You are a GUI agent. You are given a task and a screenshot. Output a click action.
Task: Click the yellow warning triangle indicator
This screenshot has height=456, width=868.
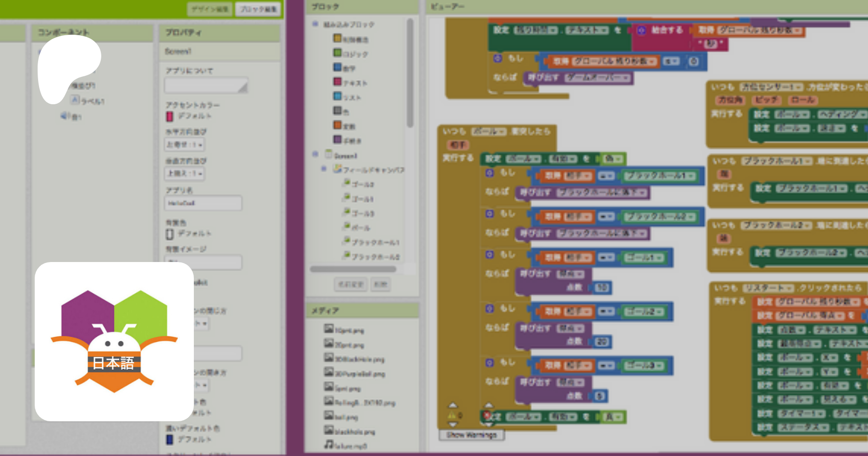tap(452, 415)
